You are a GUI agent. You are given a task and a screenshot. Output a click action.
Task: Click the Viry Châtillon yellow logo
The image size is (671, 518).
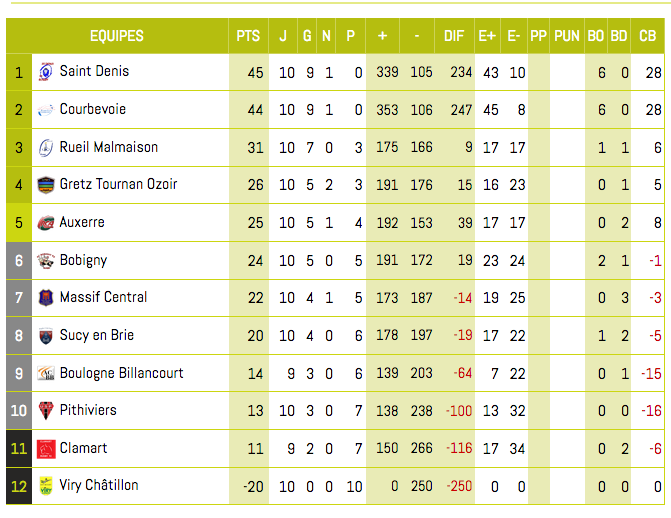tap(46, 486)
